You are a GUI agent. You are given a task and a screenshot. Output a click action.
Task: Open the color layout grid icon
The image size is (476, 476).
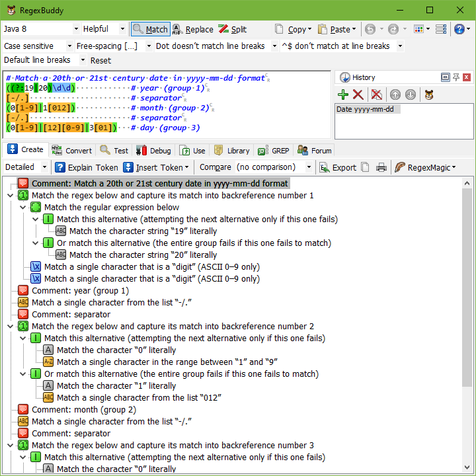pos(418,29)
